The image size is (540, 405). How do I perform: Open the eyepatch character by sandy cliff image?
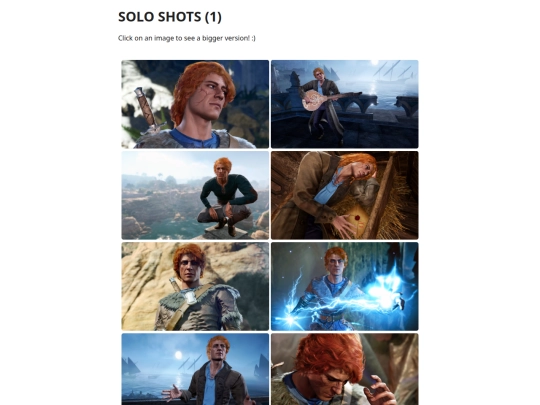(x=195, y=286)
